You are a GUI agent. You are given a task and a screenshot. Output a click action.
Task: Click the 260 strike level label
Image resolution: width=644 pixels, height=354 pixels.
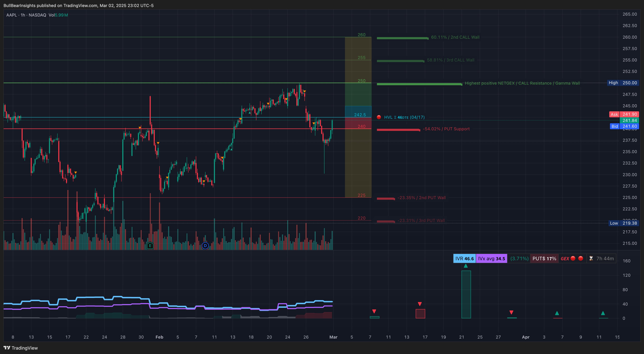point(361,35)
